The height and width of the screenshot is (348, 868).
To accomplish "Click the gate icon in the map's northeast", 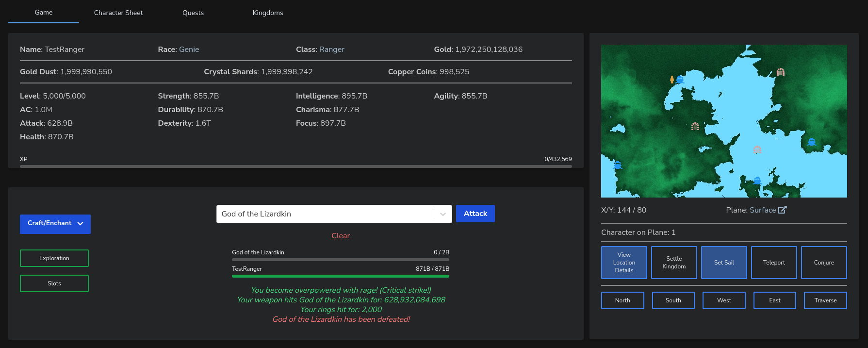I will 781,72.
